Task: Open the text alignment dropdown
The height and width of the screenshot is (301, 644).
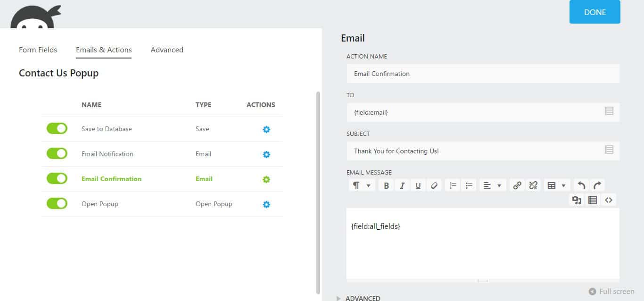Action: [x=492, y=185]
